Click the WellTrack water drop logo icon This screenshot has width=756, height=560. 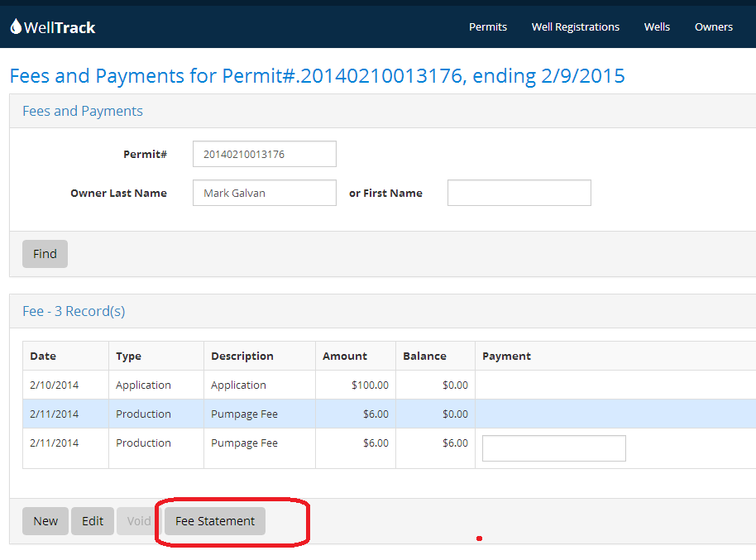pyautogui.click(x=16, y=26)
